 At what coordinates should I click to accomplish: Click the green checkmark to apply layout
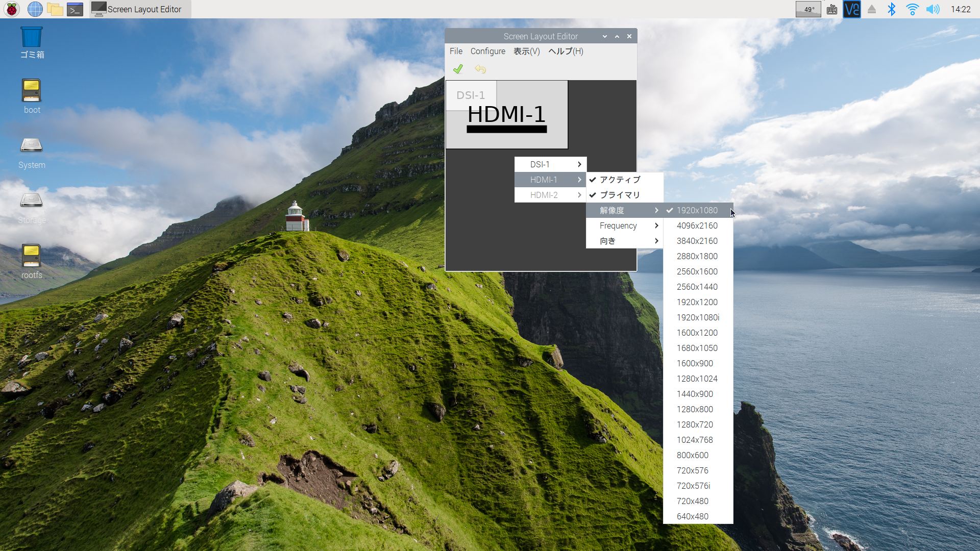coord(458,69)
